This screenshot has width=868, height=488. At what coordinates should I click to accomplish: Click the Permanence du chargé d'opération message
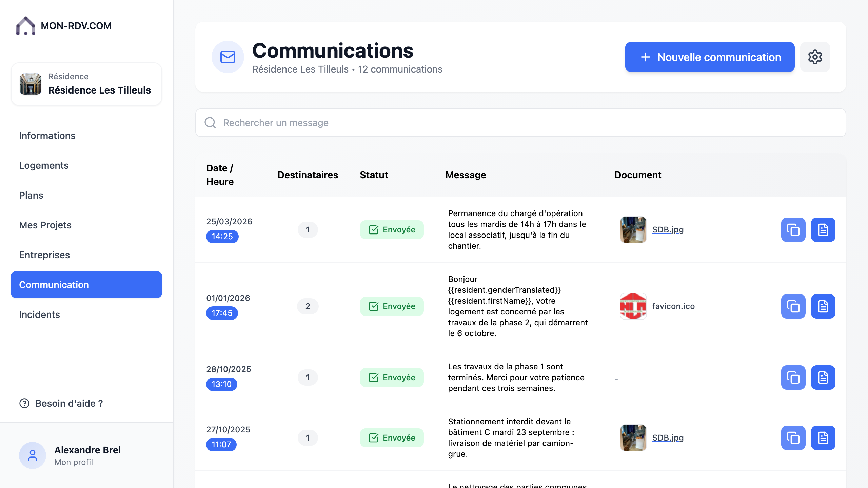pyautogui.click(x=517, y=230)
